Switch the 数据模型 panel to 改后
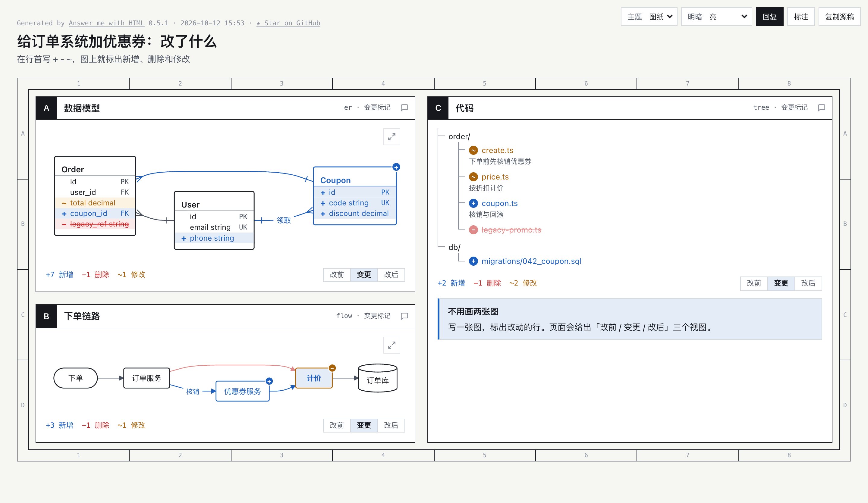The width and height of the screenshot is (868, 503). tap(391, 275)
